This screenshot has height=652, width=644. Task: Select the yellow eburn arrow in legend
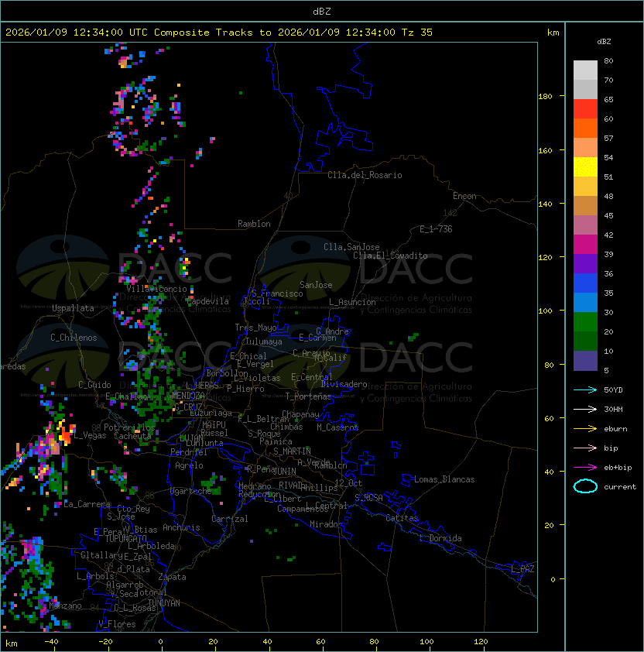(x=585, y=429)
